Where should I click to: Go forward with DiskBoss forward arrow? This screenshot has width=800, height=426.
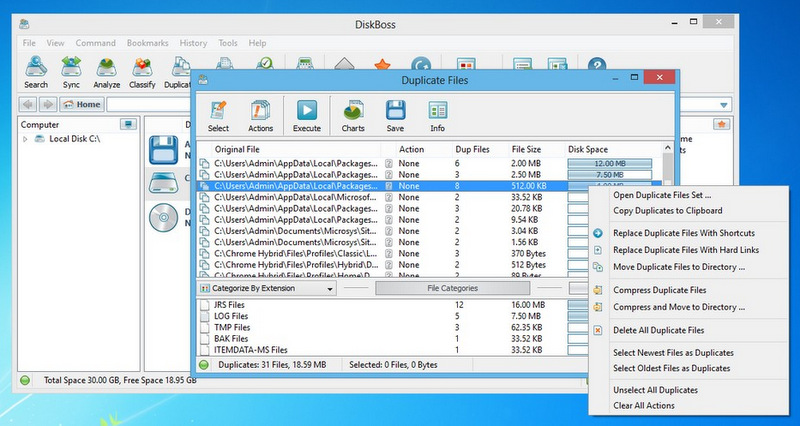(x=47, y=104)
